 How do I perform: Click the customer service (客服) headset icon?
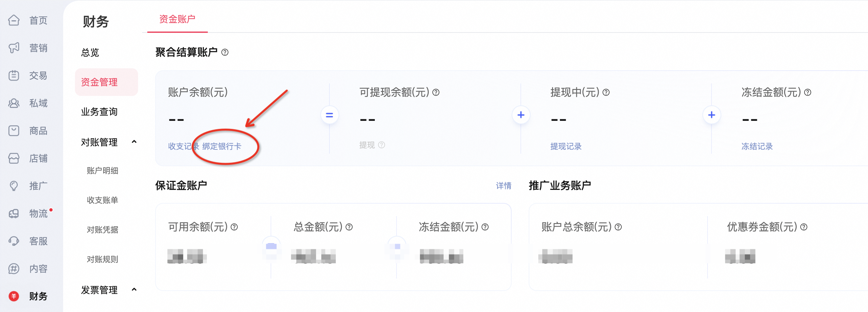pos(14,241)
